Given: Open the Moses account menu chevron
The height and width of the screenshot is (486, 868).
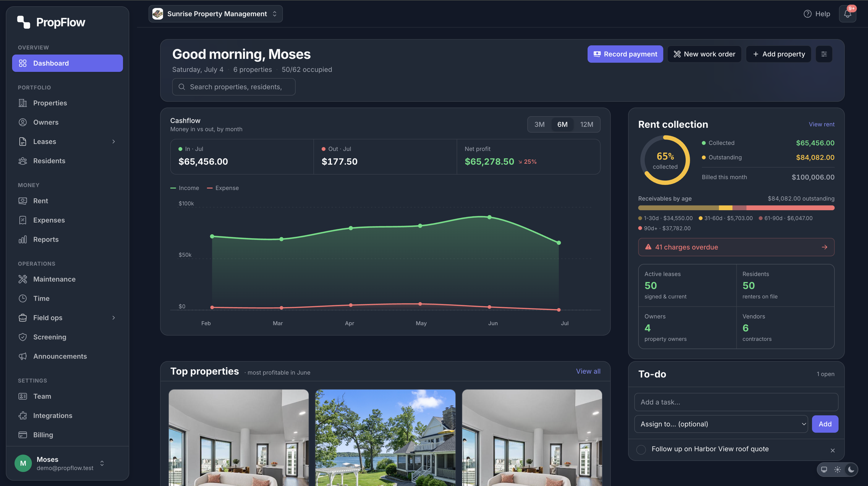Looking at the screenshot, I should coord(102,463).
